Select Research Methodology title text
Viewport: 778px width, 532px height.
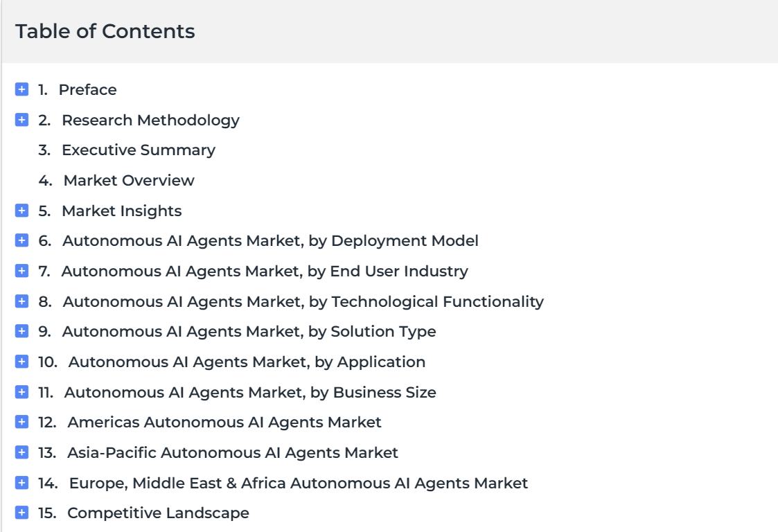(151, 120)
